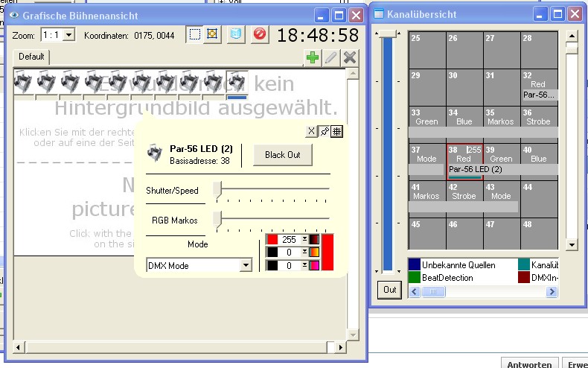Click the Par-56 LED (2) spotlight icon
Screen dimensions: 588x368
[x=155, y=153]
